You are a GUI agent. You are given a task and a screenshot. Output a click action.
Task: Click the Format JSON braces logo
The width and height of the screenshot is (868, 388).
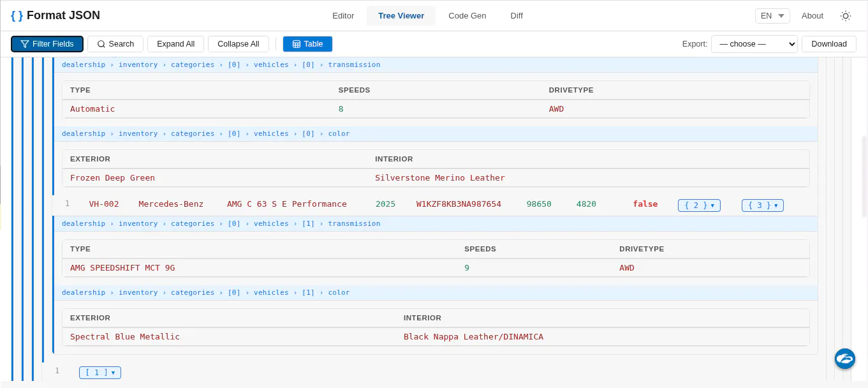pos(17,15)
